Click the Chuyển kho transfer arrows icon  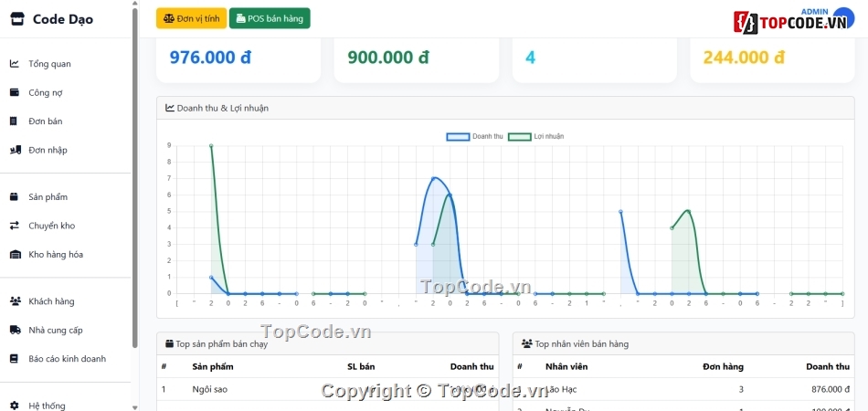(15, 226)
